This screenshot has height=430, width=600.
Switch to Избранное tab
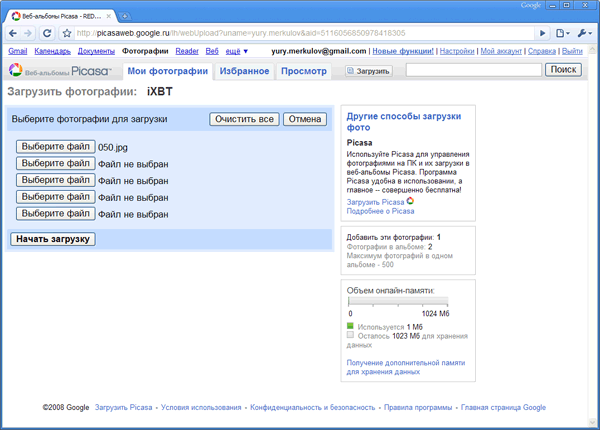pos(244,71)
